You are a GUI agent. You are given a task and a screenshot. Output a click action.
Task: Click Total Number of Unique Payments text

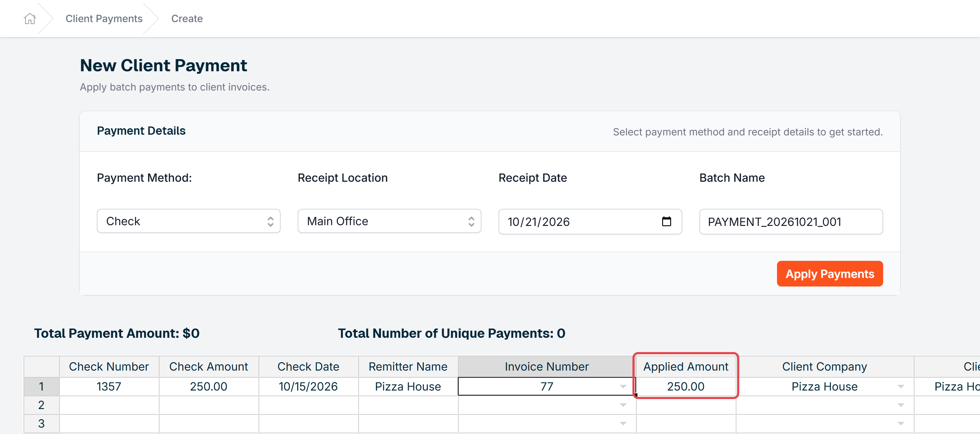pyautogui.click(x=452, y=333)
